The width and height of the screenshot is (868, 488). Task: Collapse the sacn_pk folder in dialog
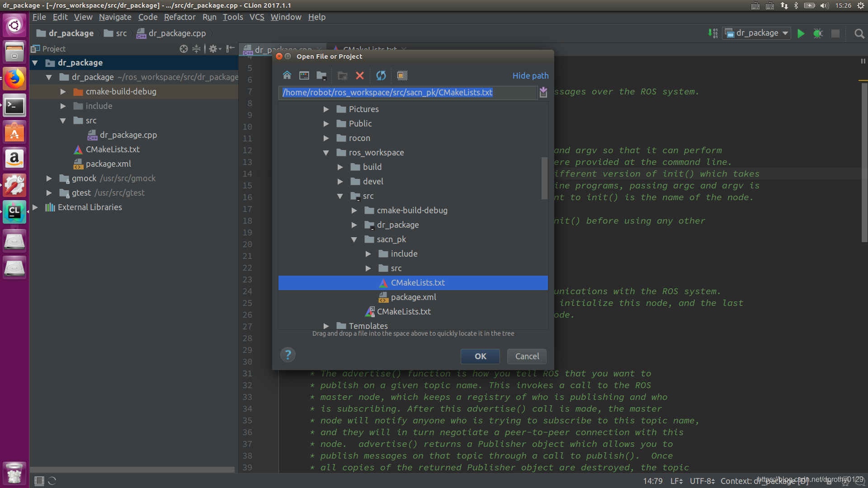(354, 239)
